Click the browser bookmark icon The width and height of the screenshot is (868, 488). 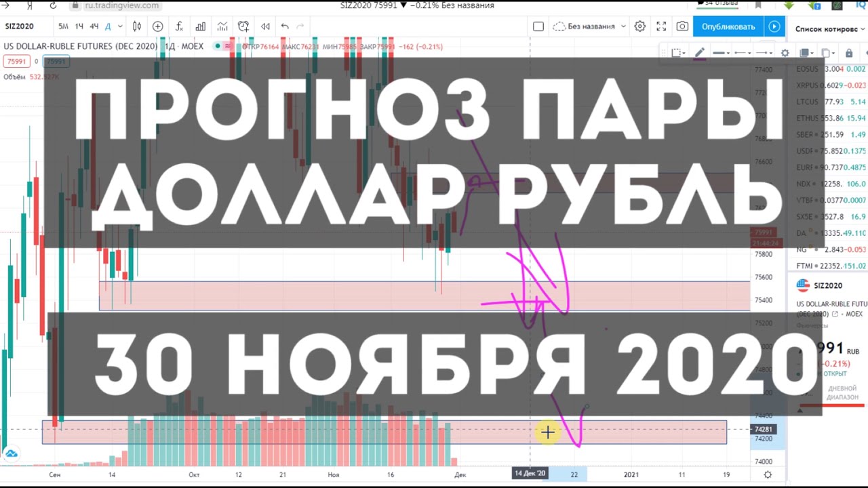(x=758, y=5)
